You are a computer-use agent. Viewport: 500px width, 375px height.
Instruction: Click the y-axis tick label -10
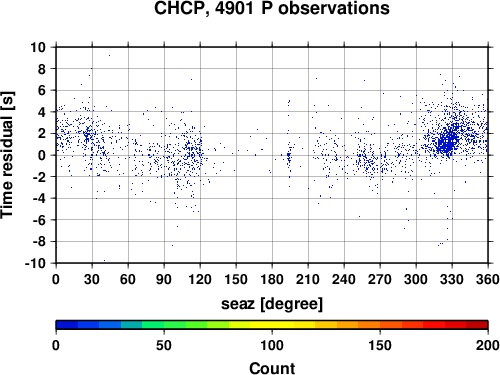[35, 263]
